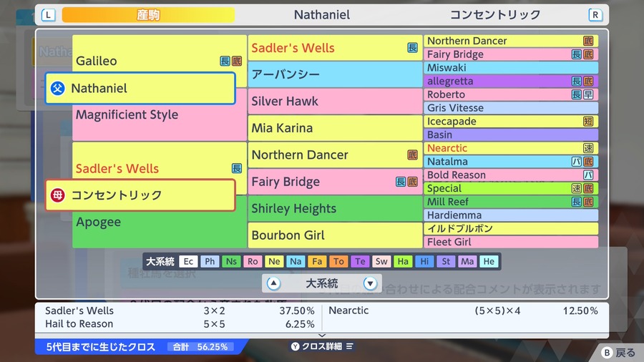Open クロス詳細 cross details

tap(323, 346)
